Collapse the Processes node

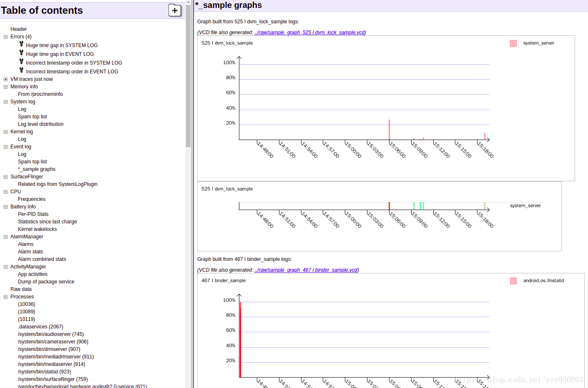5,297
